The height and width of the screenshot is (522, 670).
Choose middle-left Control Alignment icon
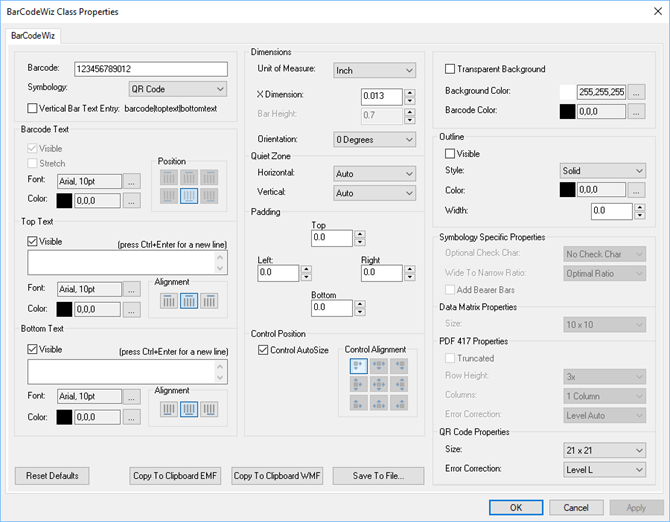click(359, 384)
